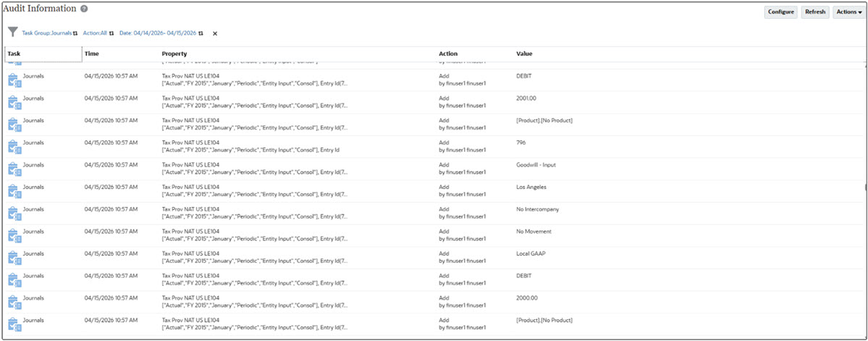Click the time cell in the 2000.00 row

pyautogui.click(x=111, y=298)
